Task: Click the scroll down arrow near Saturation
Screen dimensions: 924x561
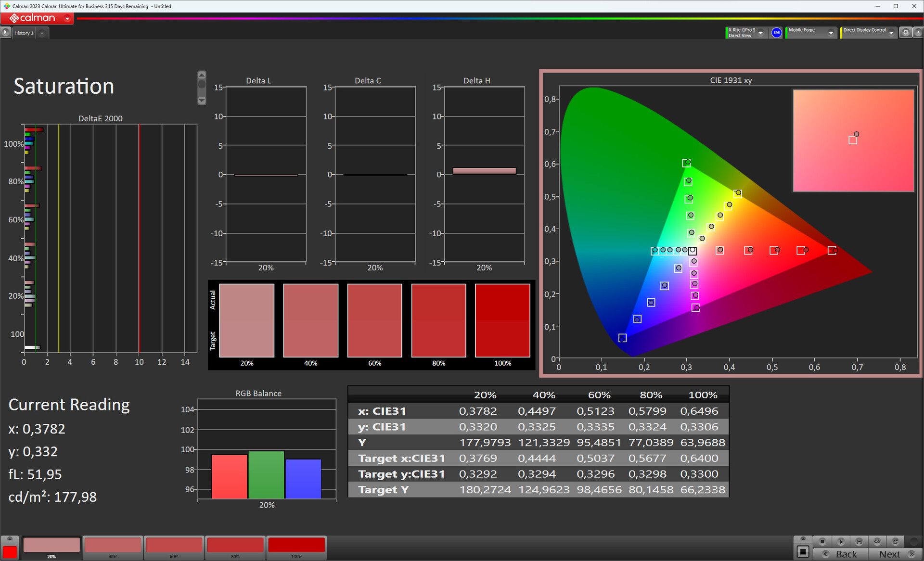Action: pyautogui.click(x=202, y=101)
